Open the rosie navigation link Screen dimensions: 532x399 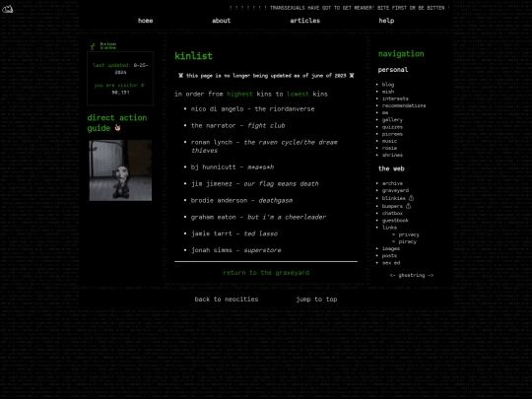point(389,148)
